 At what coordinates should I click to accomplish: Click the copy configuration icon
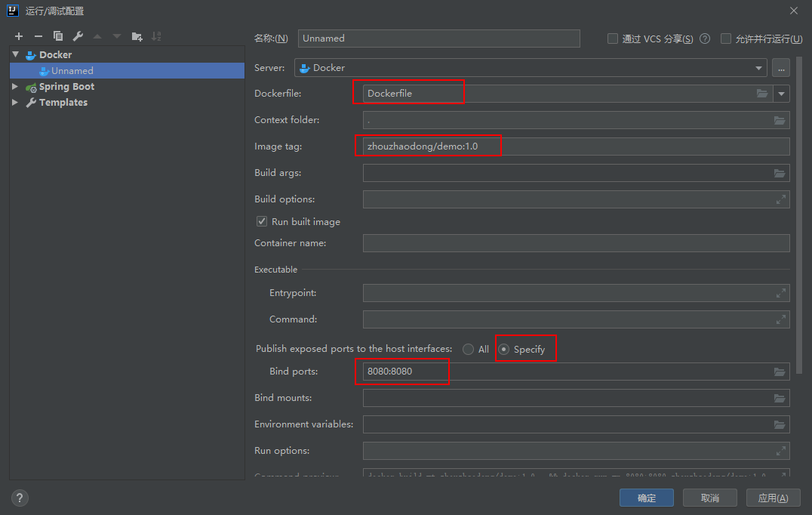click(x=58, y=36)
